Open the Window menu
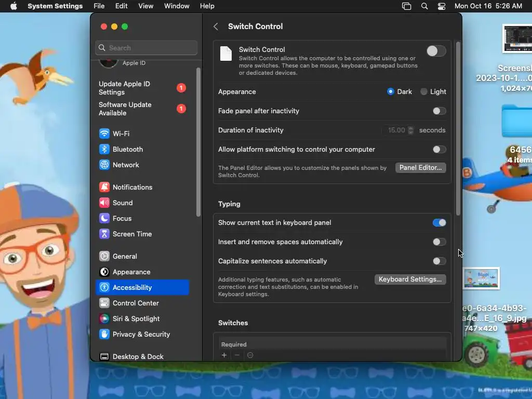 coord(177,6)
